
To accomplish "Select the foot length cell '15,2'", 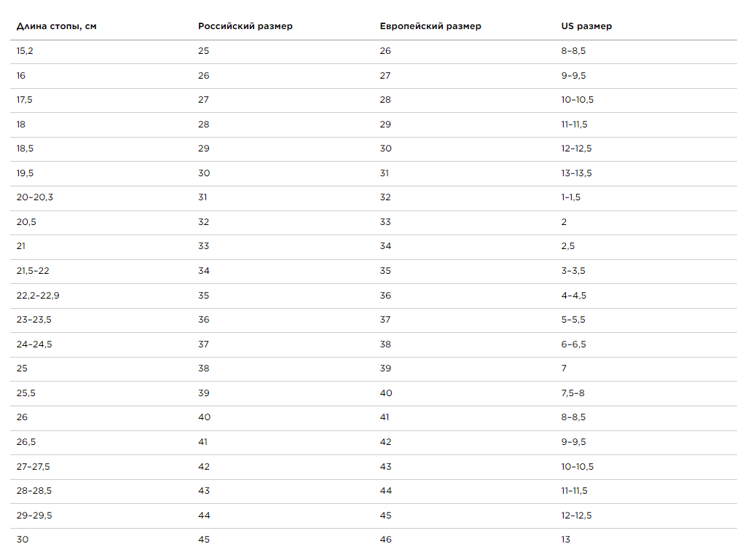I will [x=25, y=51].
